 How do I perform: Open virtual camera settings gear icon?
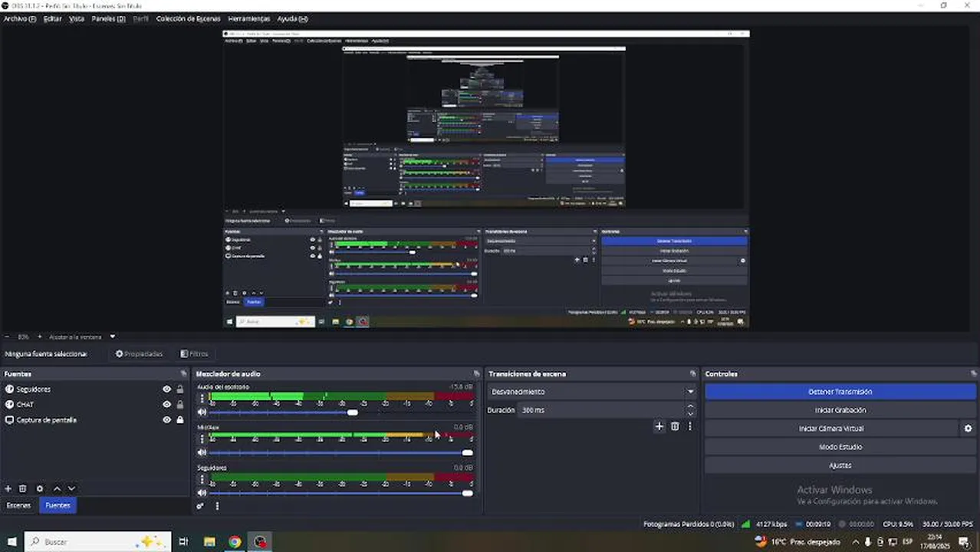[x=968, y=429]
